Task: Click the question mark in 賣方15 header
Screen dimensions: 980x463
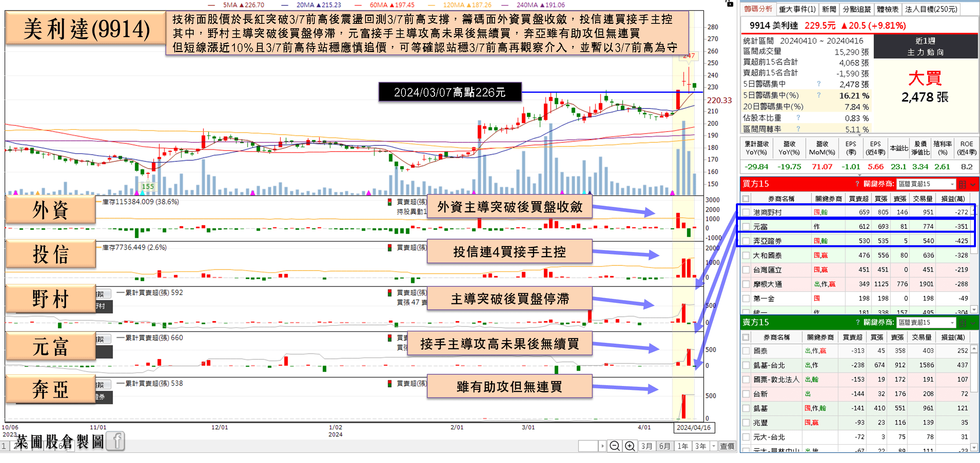Action: point(857,322)
